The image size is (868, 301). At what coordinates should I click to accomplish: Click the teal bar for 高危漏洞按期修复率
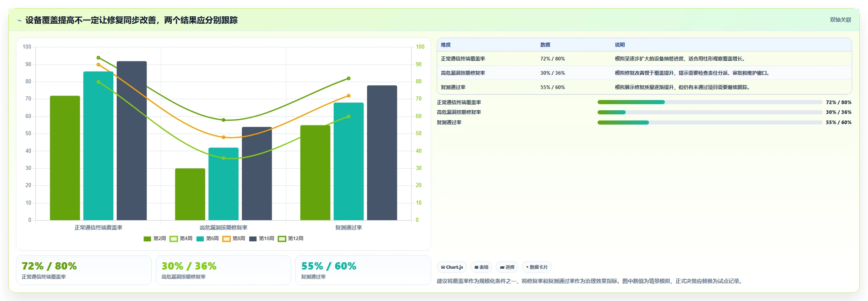click(224, 184)
